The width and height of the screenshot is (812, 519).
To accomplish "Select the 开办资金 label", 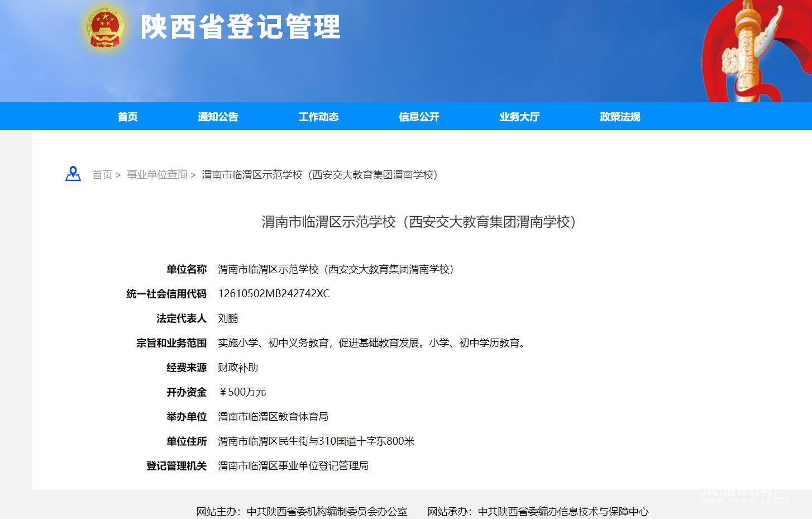I will tap(187, 392).
